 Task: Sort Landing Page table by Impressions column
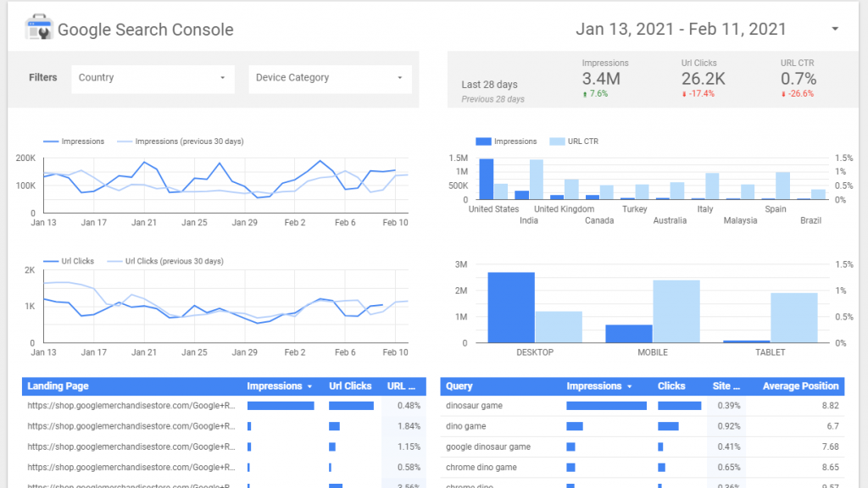[x=280, y=386]
